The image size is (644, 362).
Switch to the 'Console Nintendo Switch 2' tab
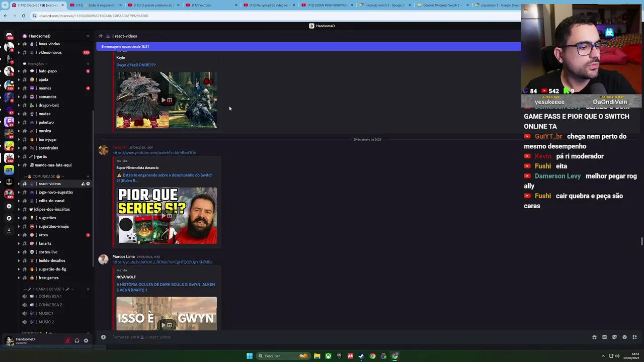tap(443, 5)
